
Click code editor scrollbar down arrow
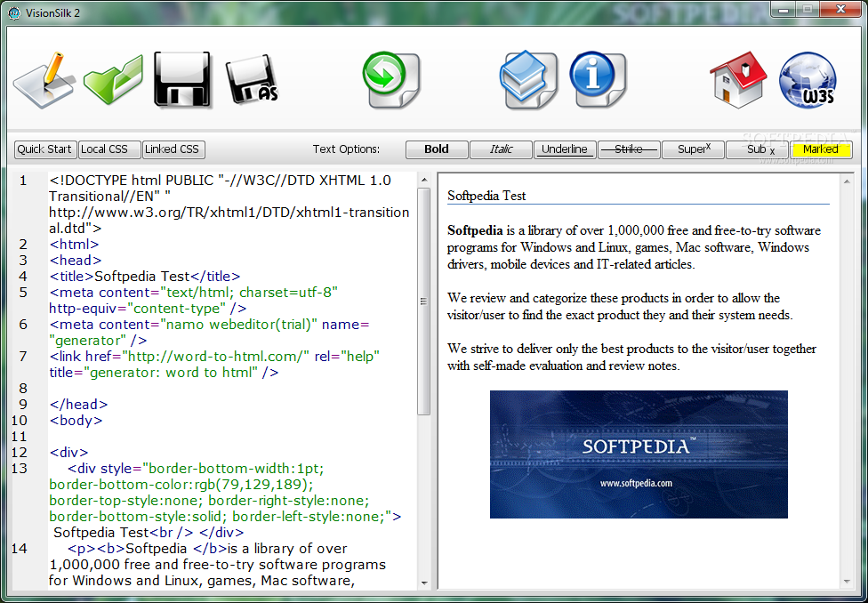424,583
